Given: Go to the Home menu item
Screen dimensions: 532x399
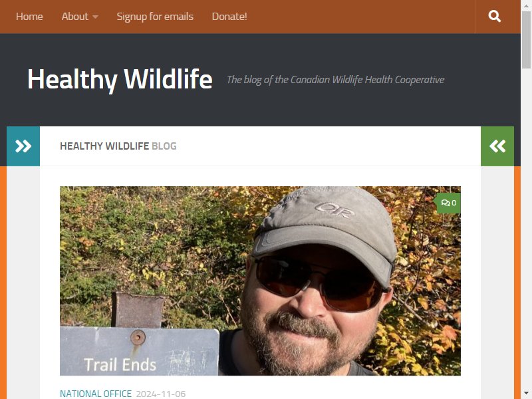Looking at the screenshot, I should (x=29, y=16).
